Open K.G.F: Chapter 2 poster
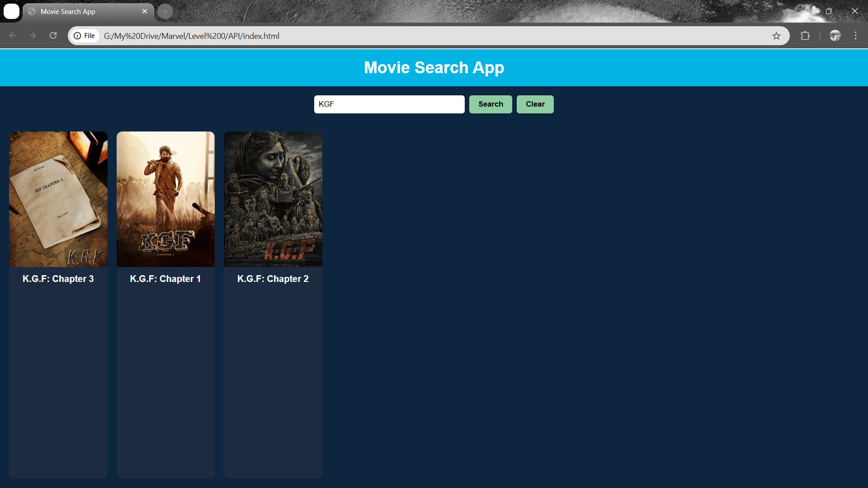 [273, 199]
